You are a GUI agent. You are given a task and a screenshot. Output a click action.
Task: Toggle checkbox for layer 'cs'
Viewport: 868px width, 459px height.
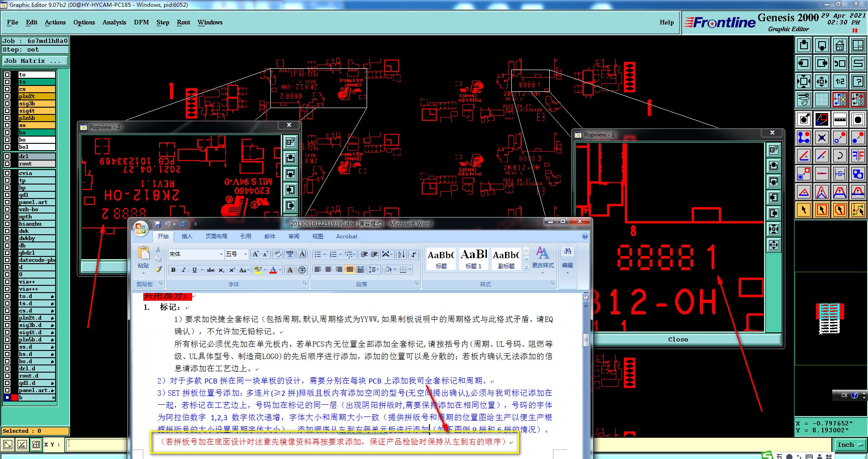(x=7, y=89)
